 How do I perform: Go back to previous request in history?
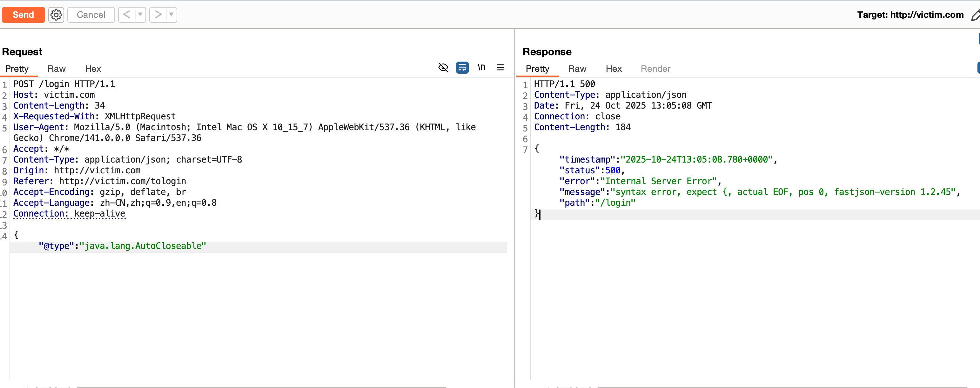coord(127,15)
